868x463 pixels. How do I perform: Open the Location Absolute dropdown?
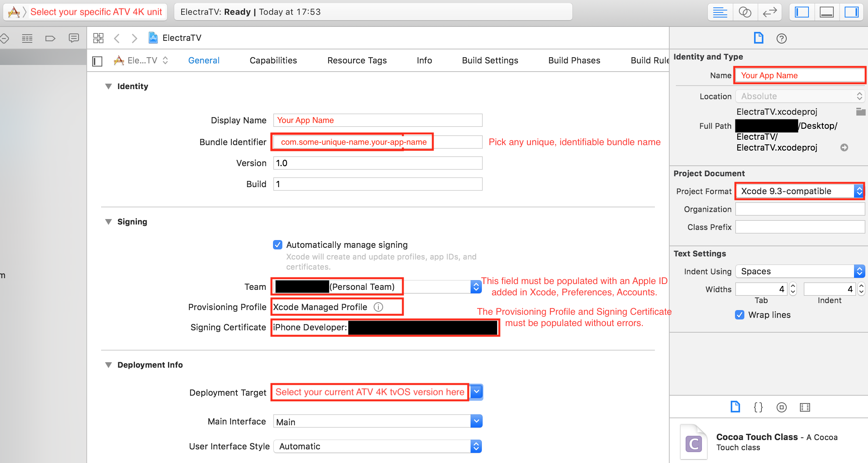click(x=800, y=96)
